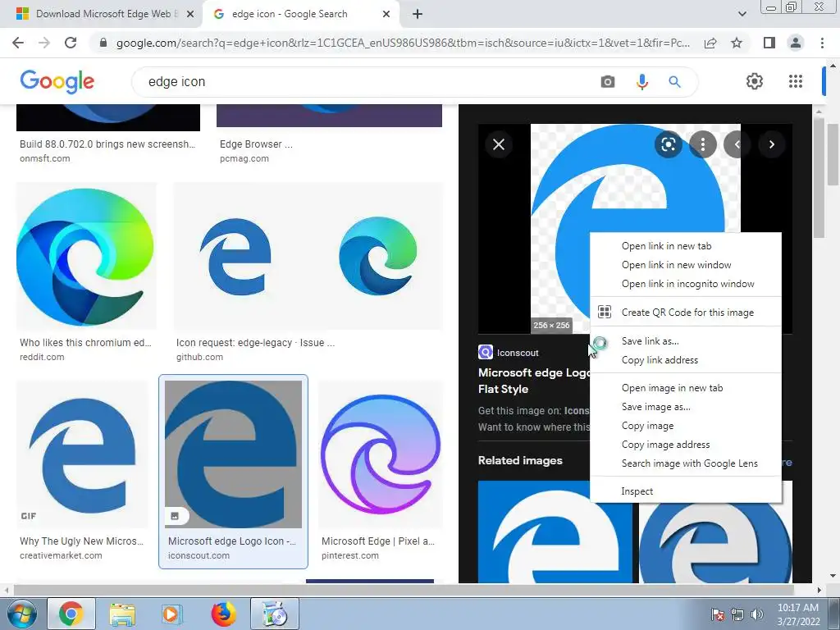Choose 'Open link in new tab'

pyautogui.click(x=686, y=246)
